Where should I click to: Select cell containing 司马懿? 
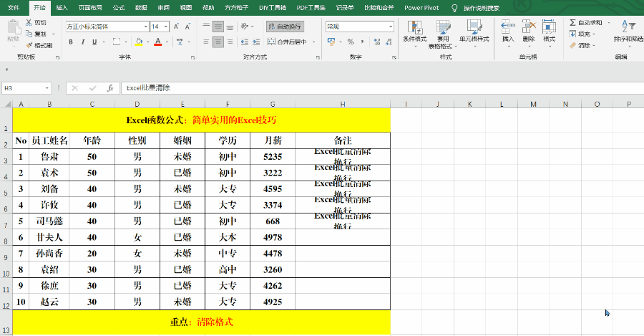49,221
